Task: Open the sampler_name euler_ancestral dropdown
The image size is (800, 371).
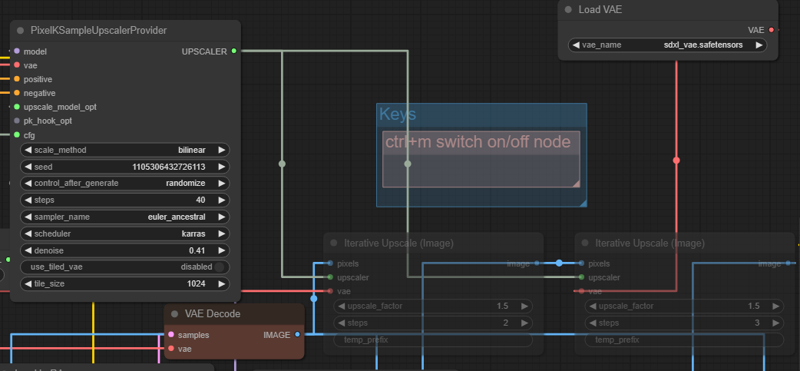Action: [x=125, y=217]
